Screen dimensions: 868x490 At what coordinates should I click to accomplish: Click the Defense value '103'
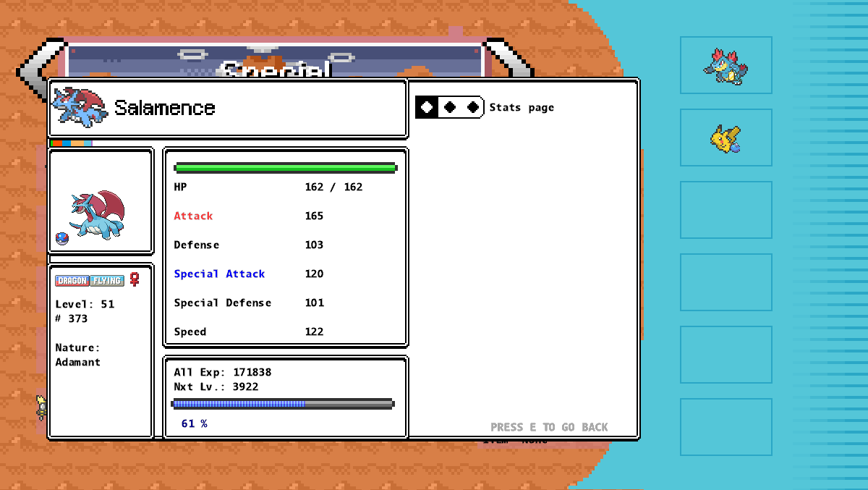314,245
